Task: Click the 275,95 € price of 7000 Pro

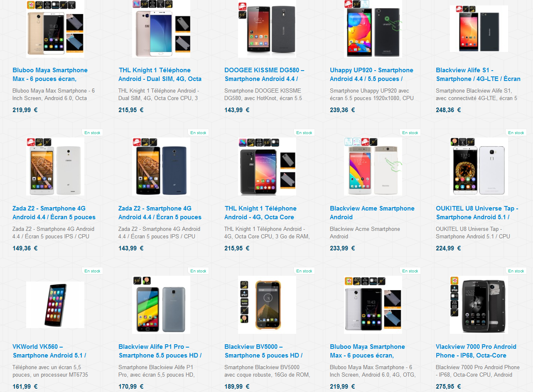Action: [448, 386]
